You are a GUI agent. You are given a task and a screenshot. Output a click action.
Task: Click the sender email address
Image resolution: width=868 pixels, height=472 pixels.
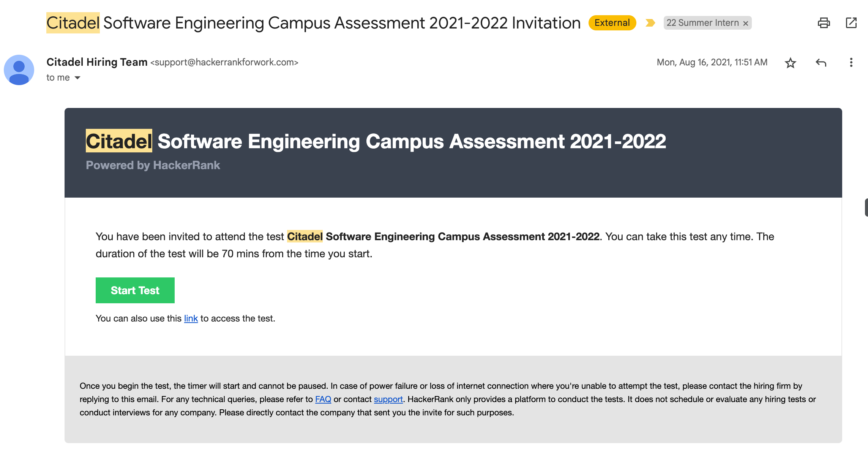[x=224, y=62]
